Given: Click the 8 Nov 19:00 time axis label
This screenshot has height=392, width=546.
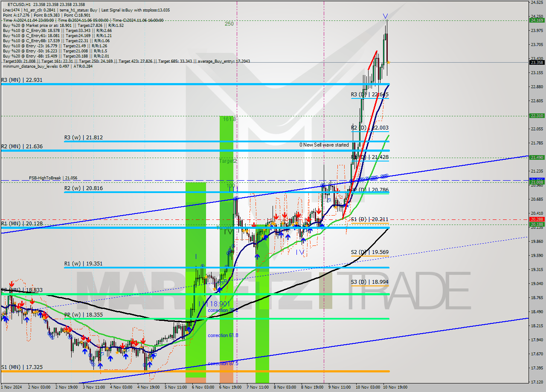Looking at the screenshot, I should [x=312, y=387].
